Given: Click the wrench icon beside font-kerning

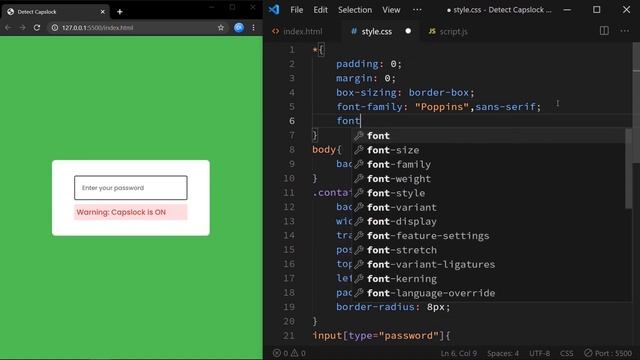Looking at the screenshot, I should (359, 278).
